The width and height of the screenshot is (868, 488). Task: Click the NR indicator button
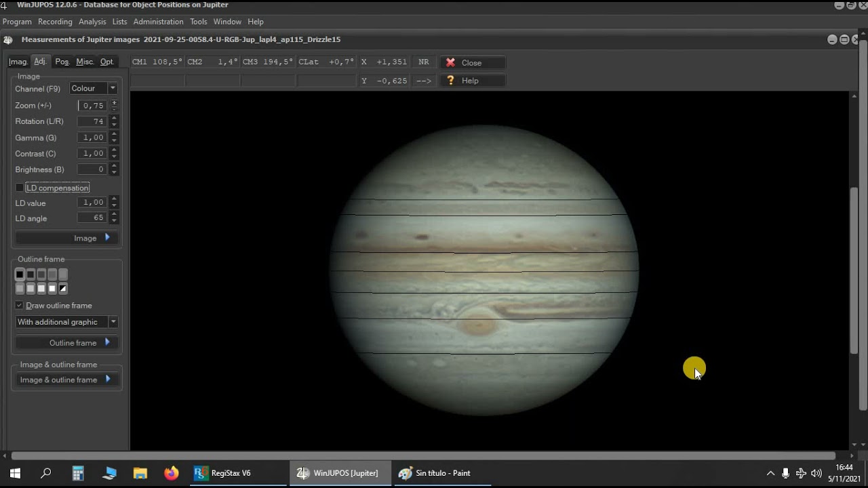pyautogui.click(x=424, y=62)
